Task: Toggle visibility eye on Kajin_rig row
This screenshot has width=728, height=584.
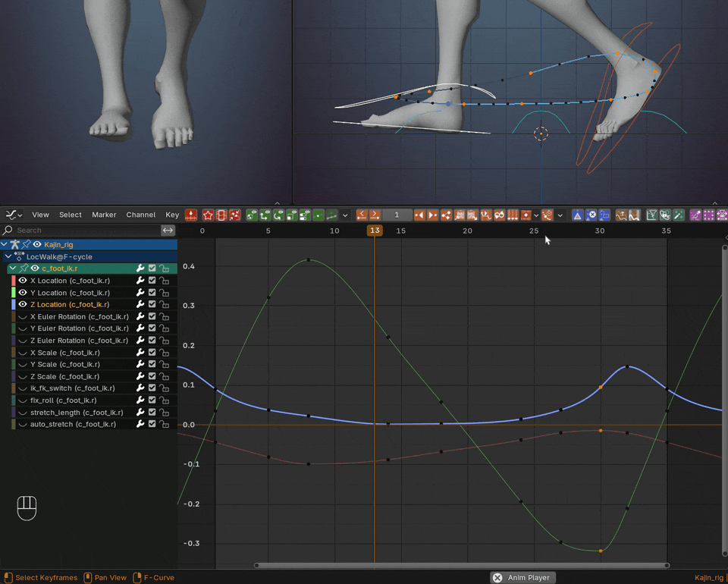Action: (37, 245)
